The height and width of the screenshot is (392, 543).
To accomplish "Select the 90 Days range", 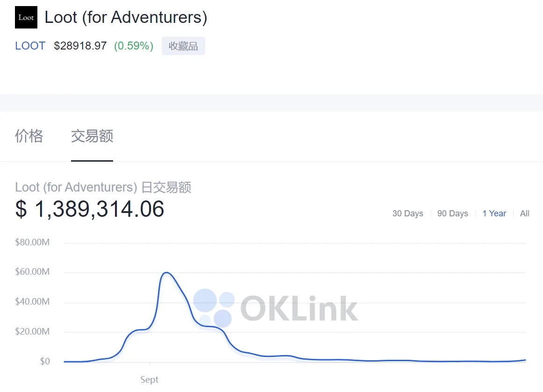I will tap(452, 214).
